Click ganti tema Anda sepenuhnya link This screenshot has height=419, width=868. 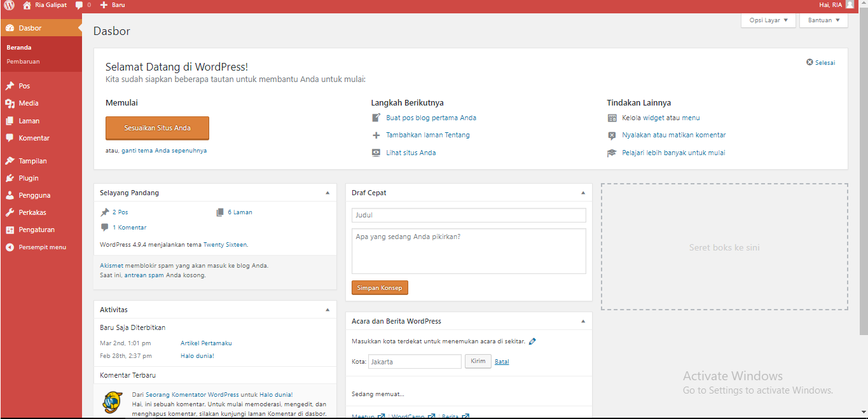tap(164, 151)
